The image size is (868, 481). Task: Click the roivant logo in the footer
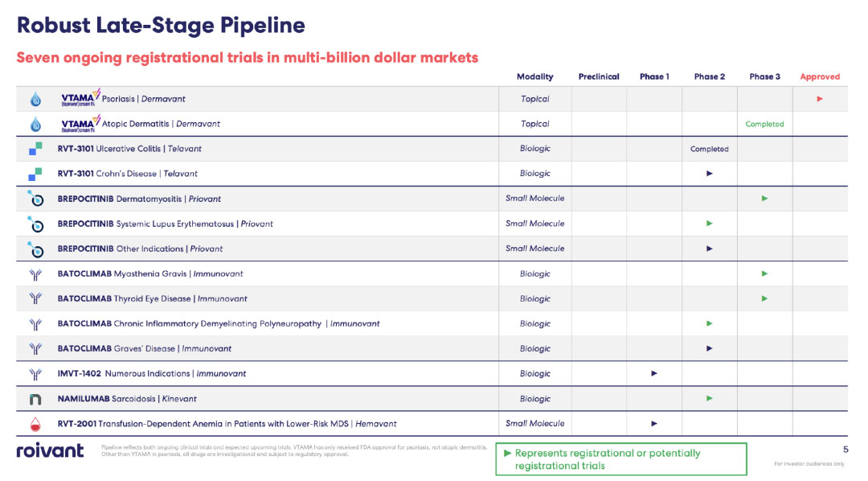tap(50, 450)
